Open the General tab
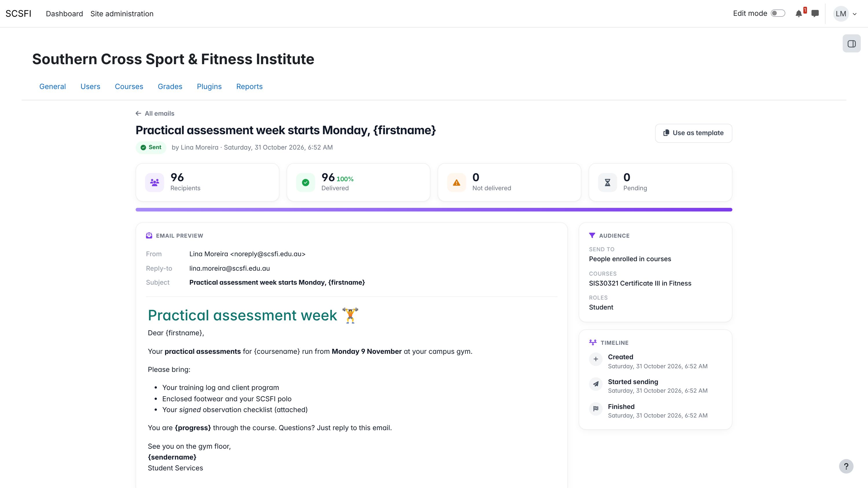The height and width of the screenshot is (488, 868). point(53,86)
